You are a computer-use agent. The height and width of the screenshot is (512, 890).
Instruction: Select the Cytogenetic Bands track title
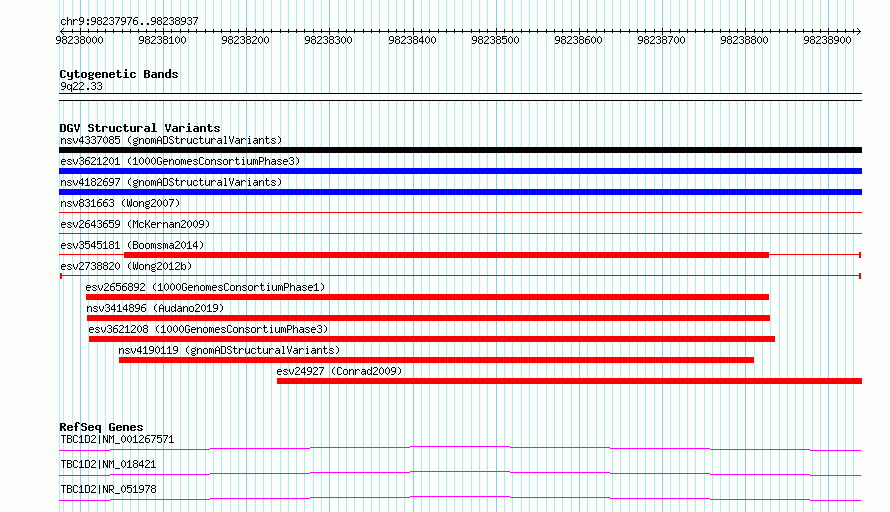119,74
